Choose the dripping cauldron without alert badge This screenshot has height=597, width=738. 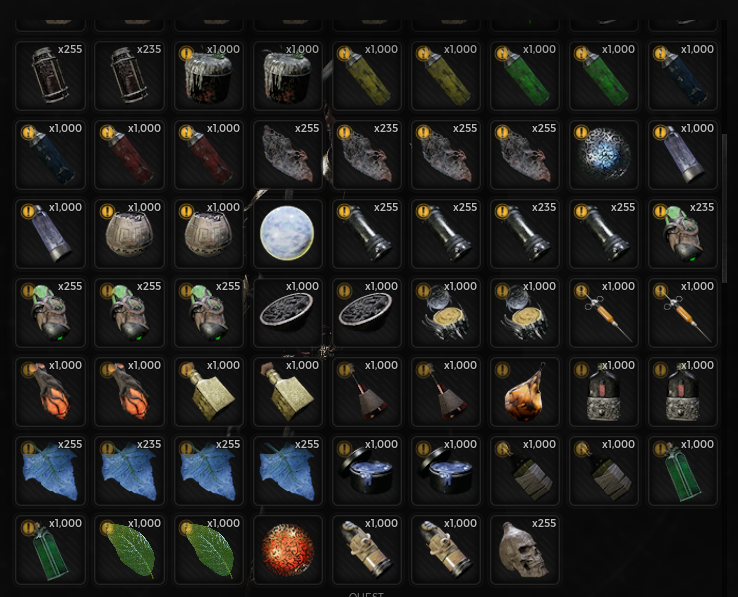pos(287,76)
